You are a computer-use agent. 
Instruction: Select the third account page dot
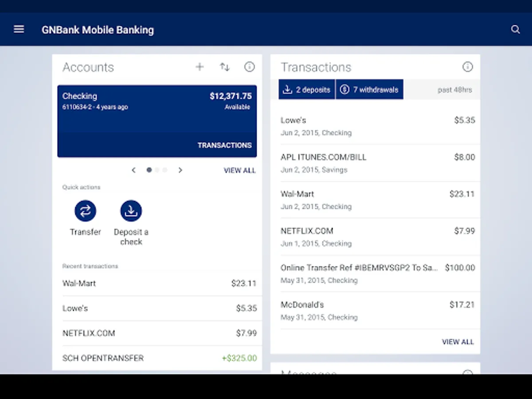pos(164,170)
